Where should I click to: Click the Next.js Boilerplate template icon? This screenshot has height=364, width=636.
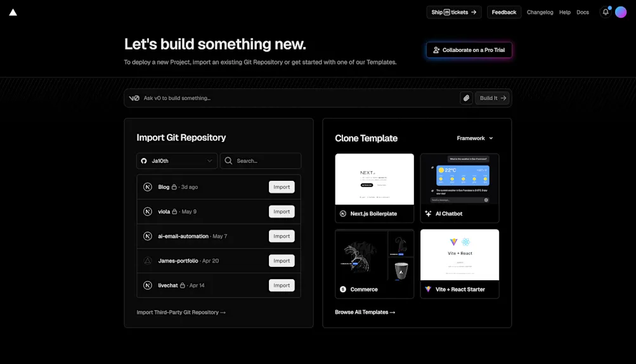(x=343, y=214)
